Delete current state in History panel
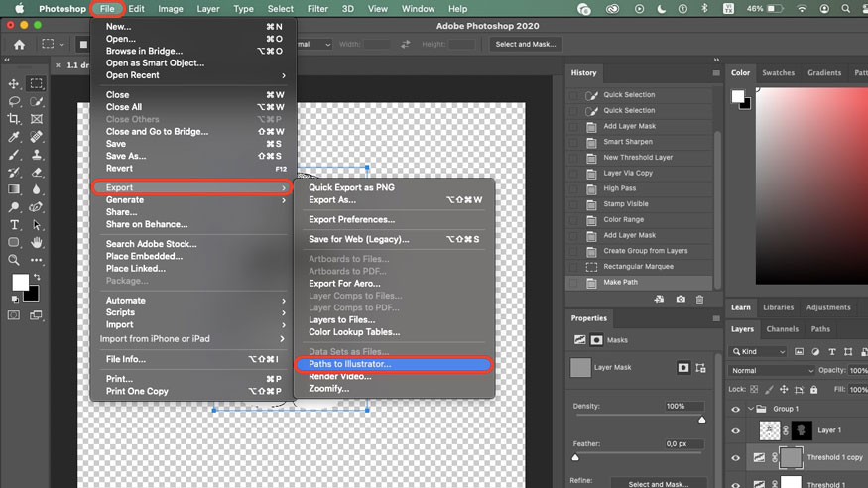 [699, 299]
